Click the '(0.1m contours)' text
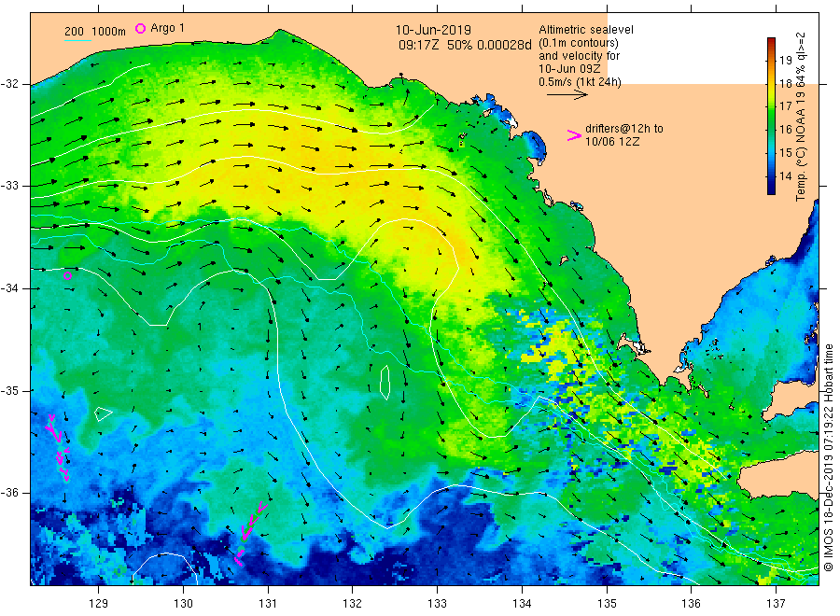The image size is (840, 616). pyautogui.click(x=578, y=43)
